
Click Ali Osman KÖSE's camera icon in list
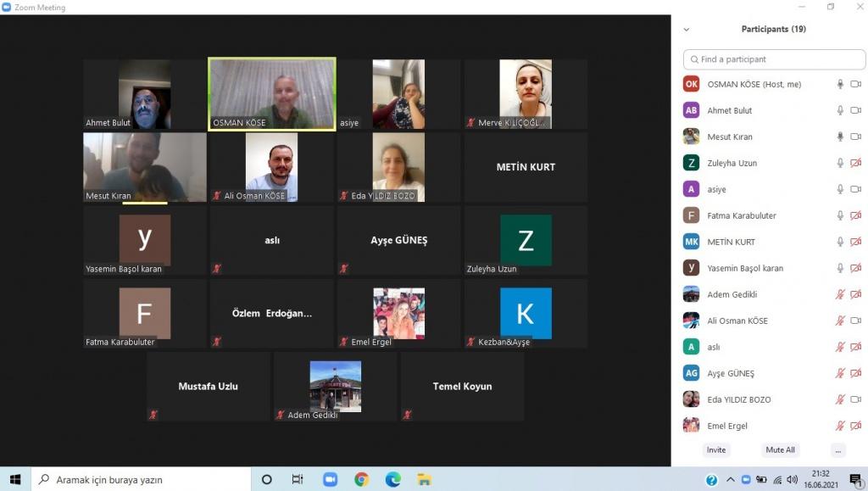tap(856, 321)
